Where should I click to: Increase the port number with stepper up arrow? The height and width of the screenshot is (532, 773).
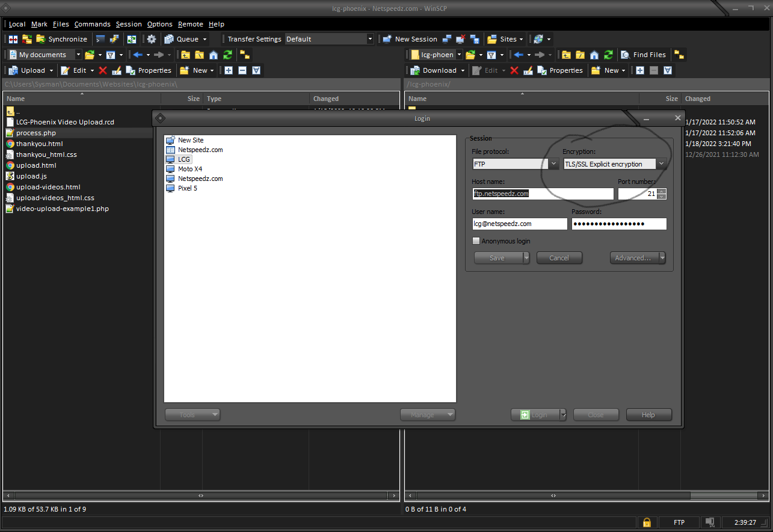pos(662,191)
